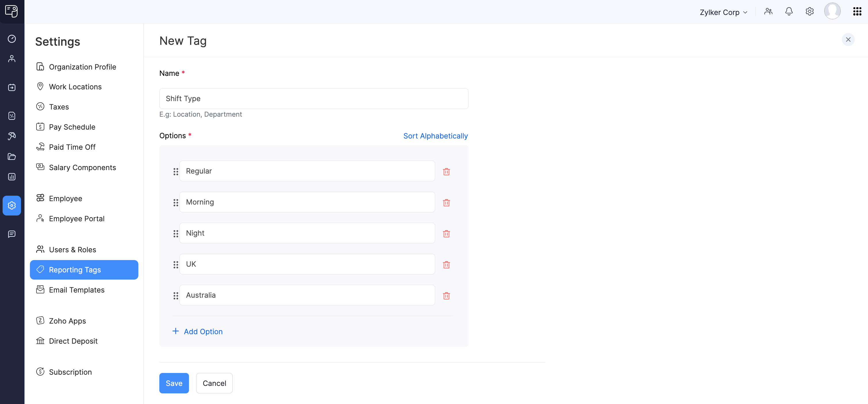Open Employee settings

84,198
